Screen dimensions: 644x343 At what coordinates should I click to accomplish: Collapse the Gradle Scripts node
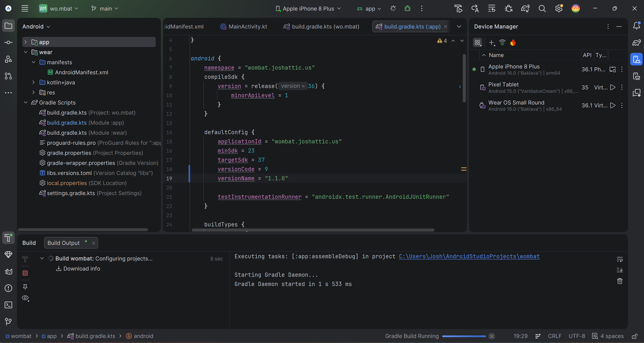[26, 102]
